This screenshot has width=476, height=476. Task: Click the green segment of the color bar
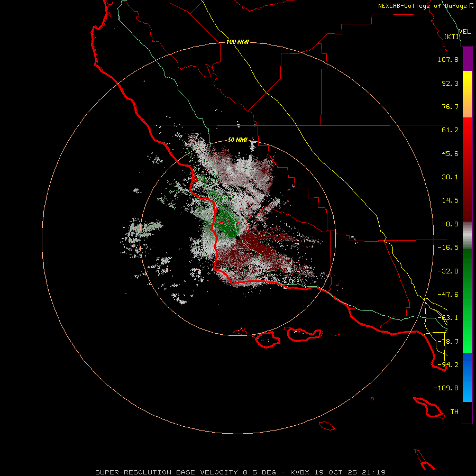point(467,300)
